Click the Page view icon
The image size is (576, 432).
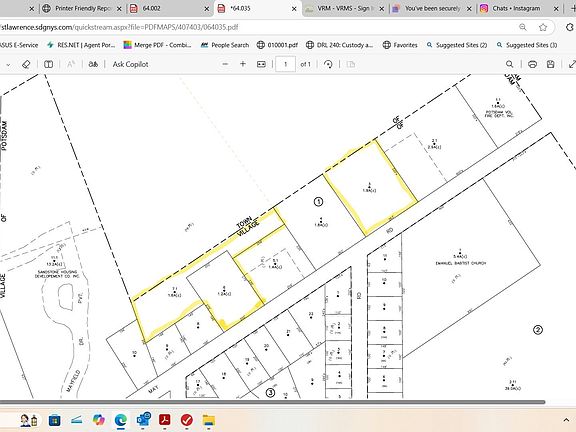tap(351, 64)
